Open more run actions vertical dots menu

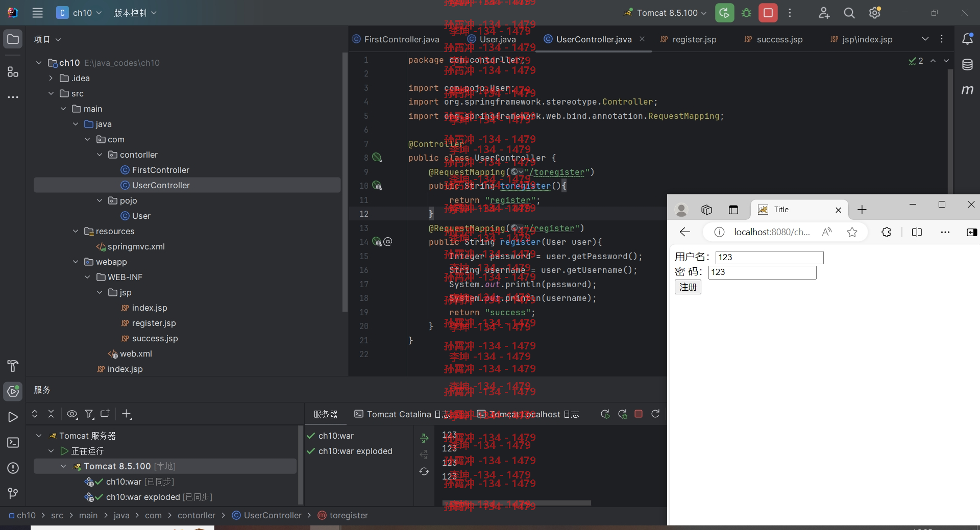click(x=790, y=13)
